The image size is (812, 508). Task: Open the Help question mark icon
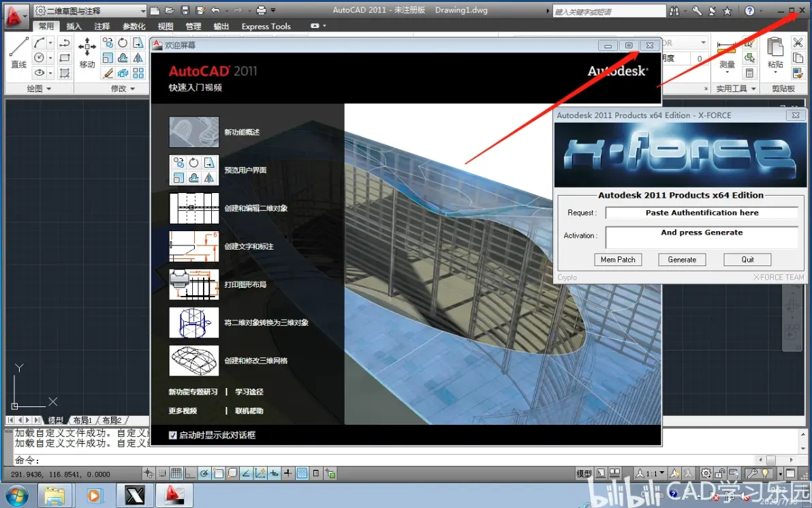749,10
